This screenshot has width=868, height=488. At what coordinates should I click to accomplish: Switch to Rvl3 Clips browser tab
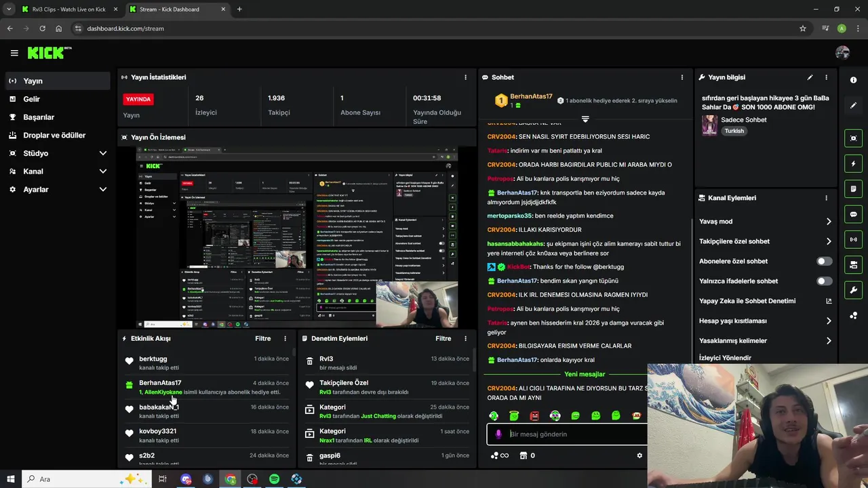point(69,9)
